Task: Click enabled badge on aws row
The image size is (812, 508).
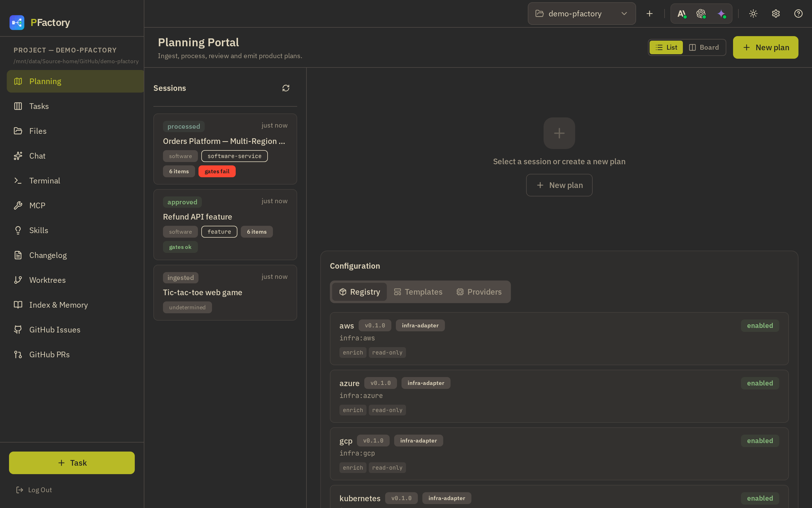Action: click(x=760, y=326)
